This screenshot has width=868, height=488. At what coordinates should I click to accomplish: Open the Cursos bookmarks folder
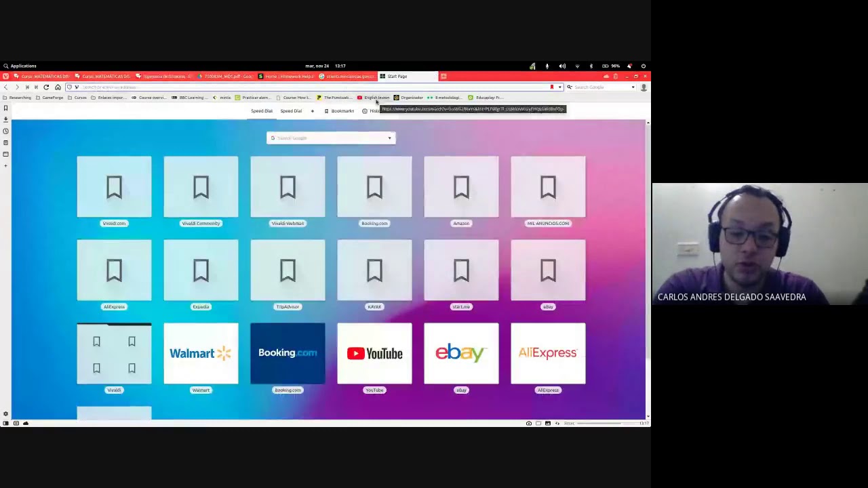[78, 98]
